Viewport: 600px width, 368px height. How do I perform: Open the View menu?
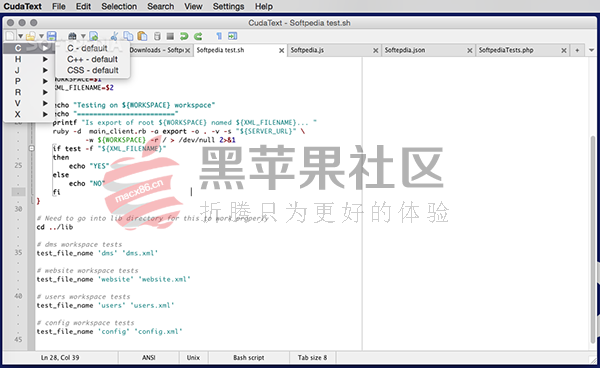point(193,7)
